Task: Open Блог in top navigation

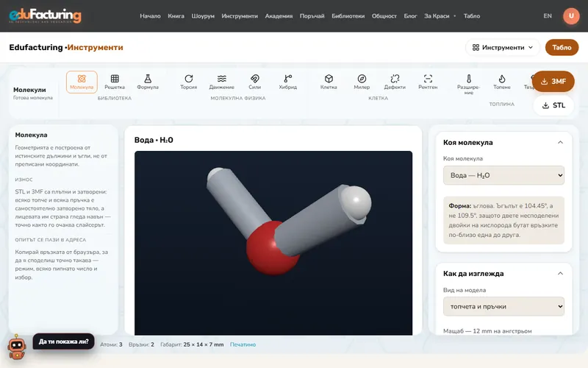Action: click(x=410, y=15)
